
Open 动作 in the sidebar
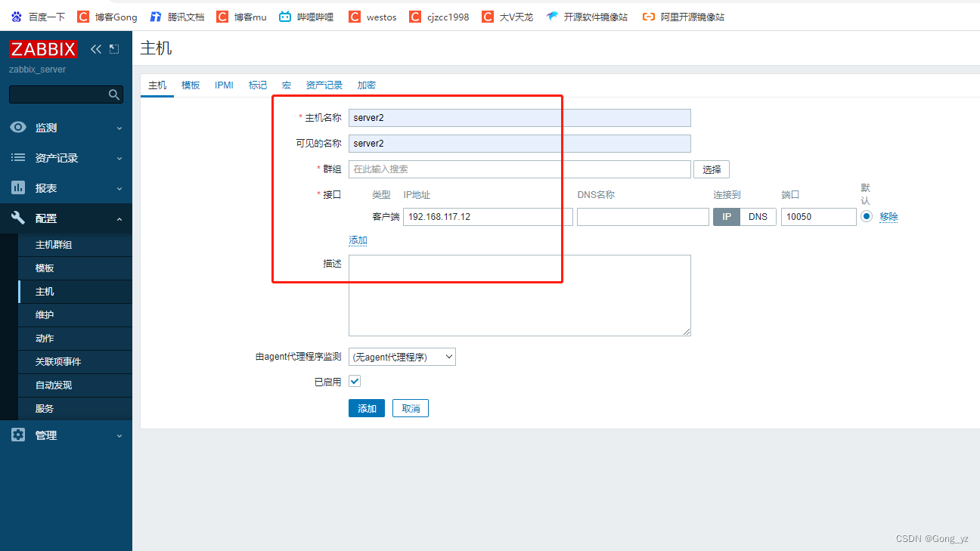tap(75, 339)
